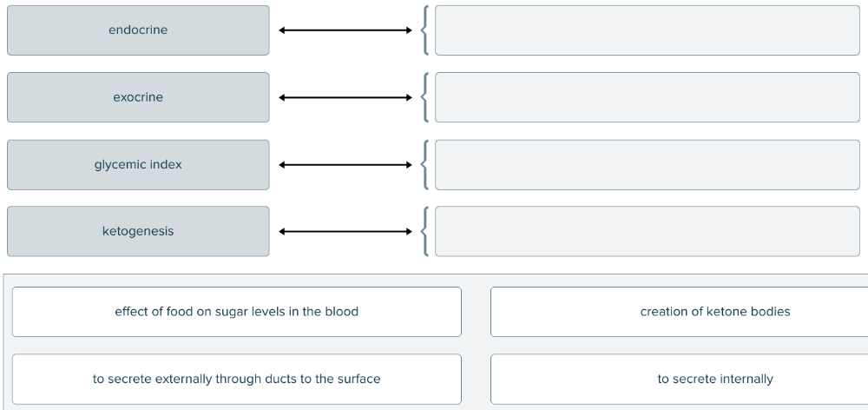This screenshot has width=868, height=410.
Task: Click the exocrine term box
Action: pos(138,97)
